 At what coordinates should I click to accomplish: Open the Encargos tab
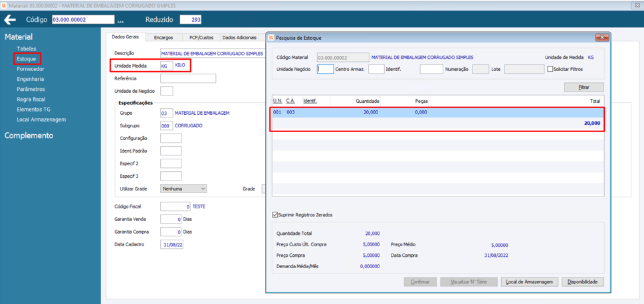163,37
